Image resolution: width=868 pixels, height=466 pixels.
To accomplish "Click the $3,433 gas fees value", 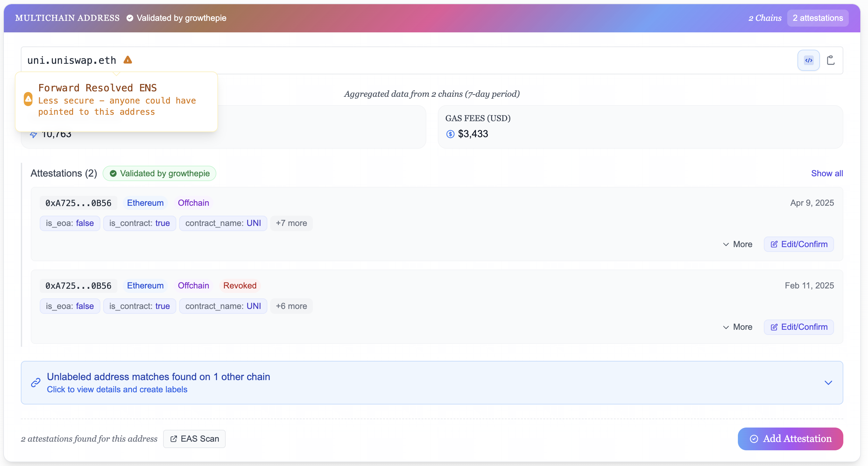I will tap(473, 134).
